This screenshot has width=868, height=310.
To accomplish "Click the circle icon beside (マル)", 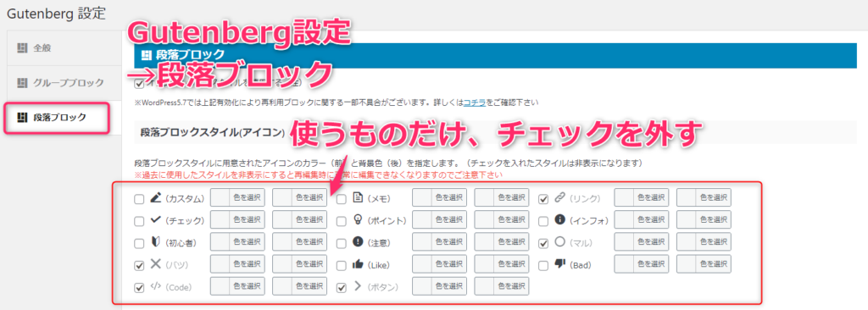I will coord(560,242).
